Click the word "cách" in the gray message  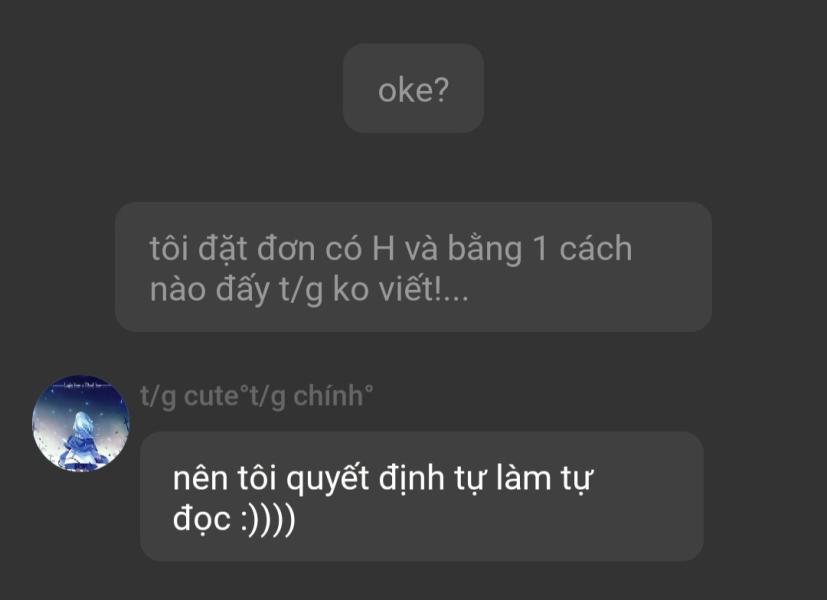(x=595, y=248)
